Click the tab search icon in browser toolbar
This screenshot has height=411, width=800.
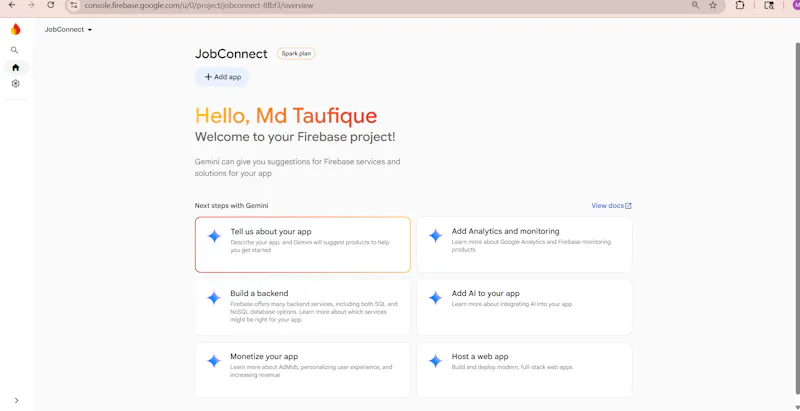click(x=769, y=5)
